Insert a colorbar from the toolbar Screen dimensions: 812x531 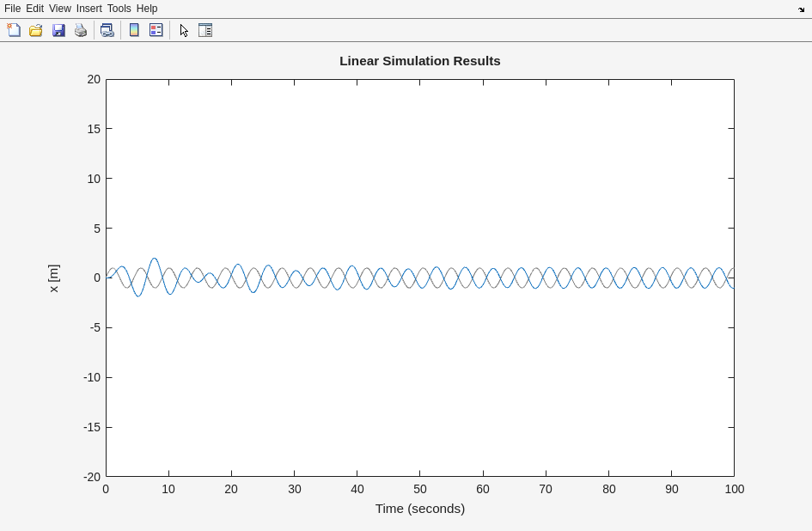(134, 30)
